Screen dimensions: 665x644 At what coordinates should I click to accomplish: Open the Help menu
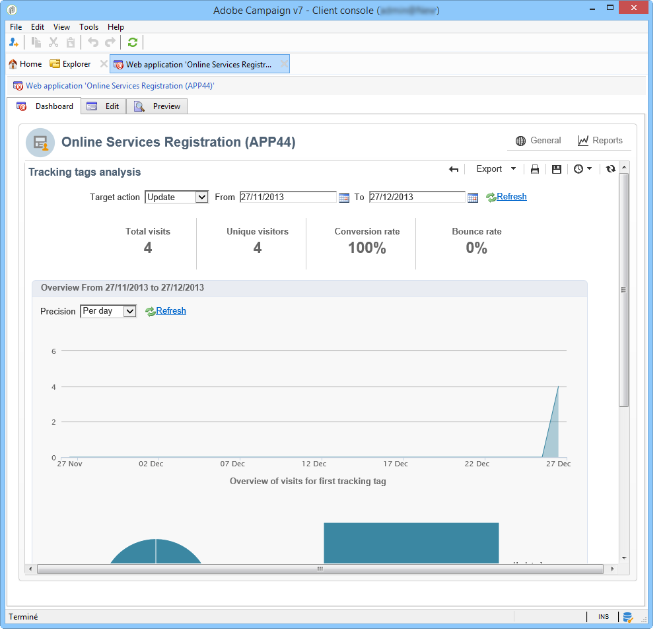(116, 26)
